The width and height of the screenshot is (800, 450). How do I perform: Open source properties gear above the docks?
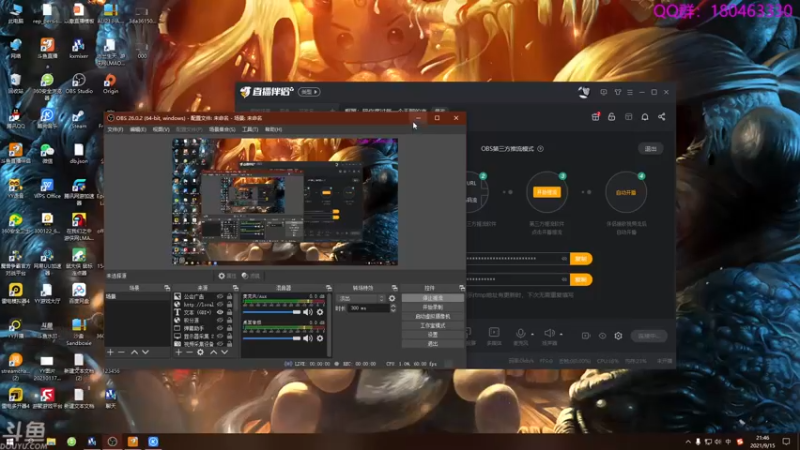(227, 276)
